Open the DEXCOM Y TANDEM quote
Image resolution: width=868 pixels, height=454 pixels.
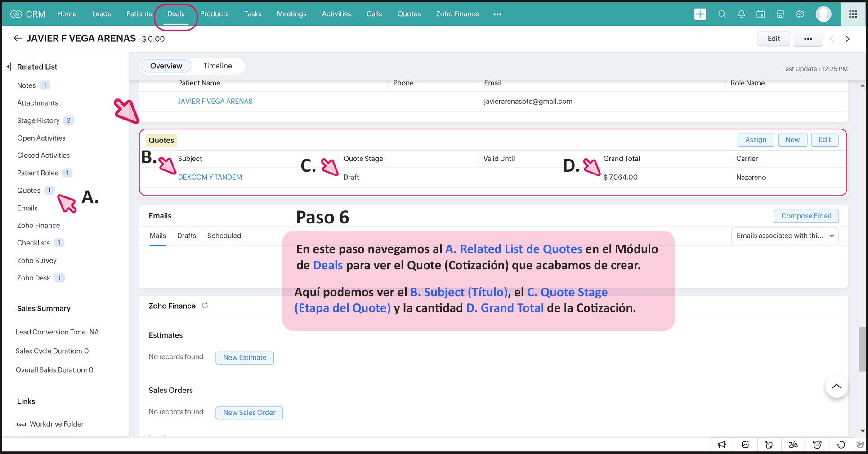pos(210,177)
